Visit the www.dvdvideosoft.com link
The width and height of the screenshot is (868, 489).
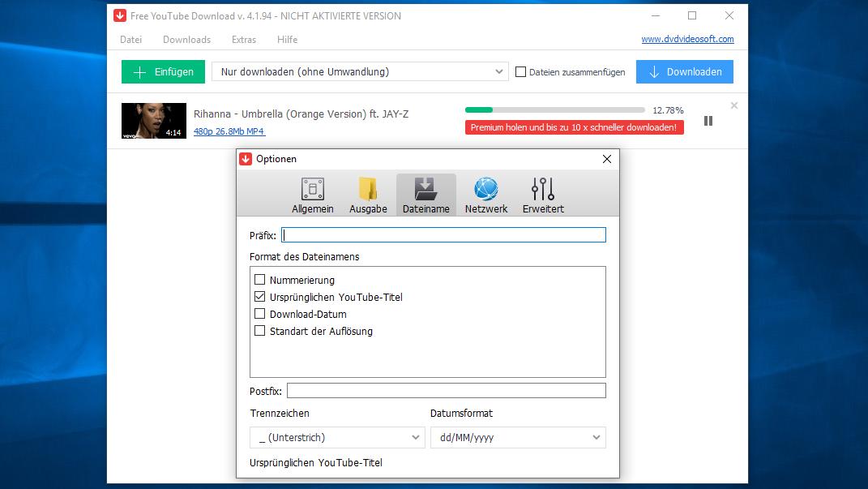click(x=687, y=39)
